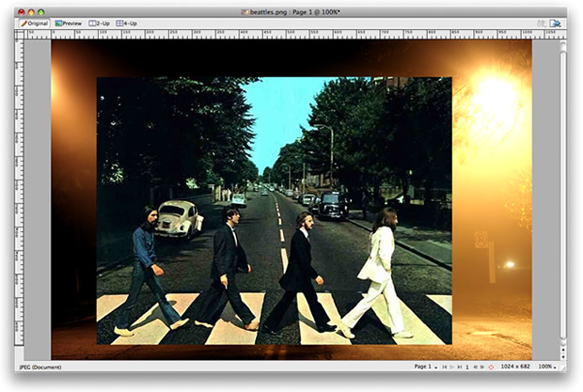Click the current frame number field
The height and width of the screenshot is (392, 583).
tap(467, 367)
